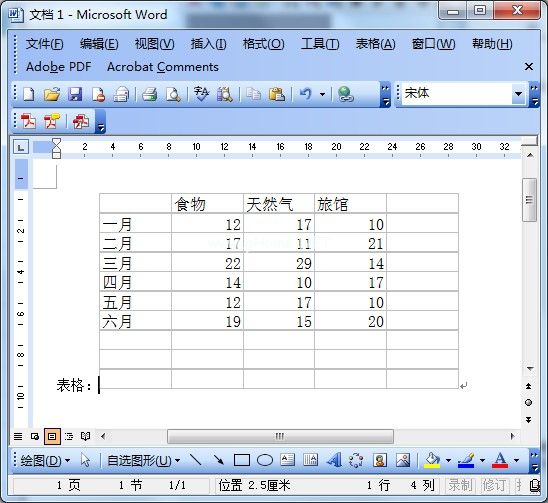Switch to Outline view button
Image resolution: width=548 pixels, height=503 pixels.
69,436
